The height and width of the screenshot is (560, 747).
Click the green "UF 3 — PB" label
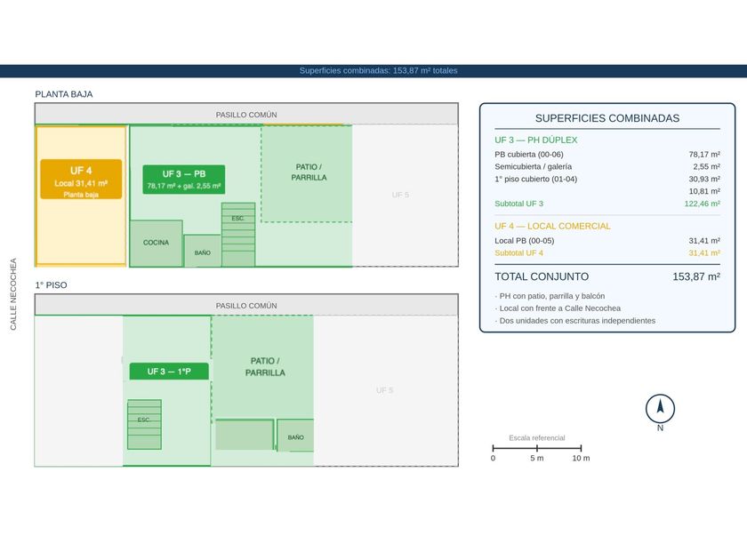click(x=184, y=180)
